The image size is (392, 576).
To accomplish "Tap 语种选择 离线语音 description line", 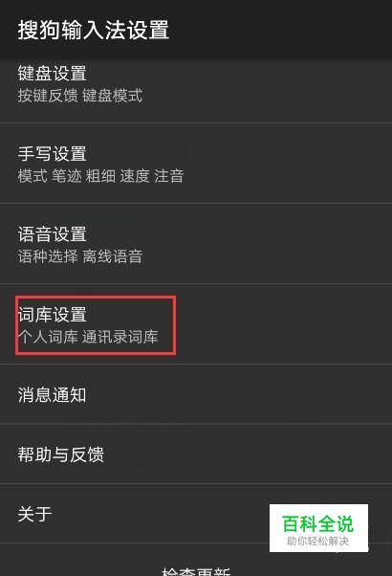I will pyautogui.click(x=80, y=256).
